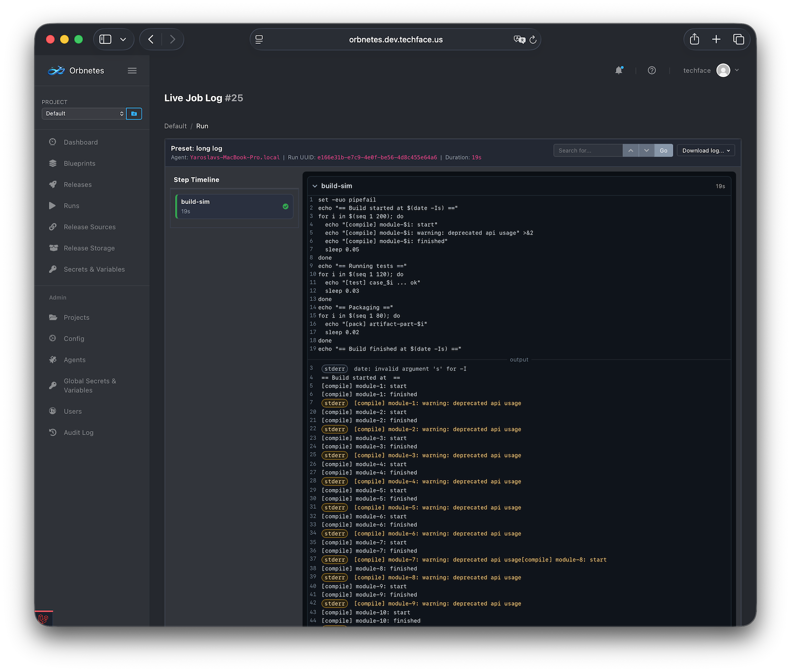Click the project folder icon button

point(134,114)
